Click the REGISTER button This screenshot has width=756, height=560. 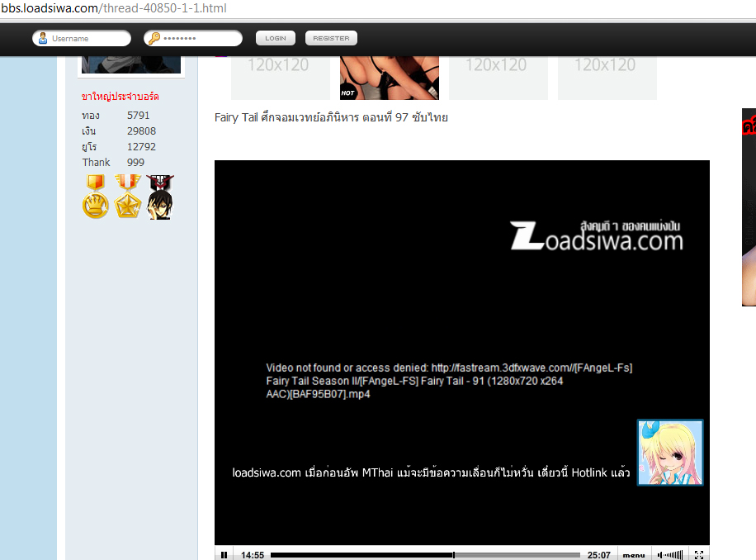click(x=331, y=38)
